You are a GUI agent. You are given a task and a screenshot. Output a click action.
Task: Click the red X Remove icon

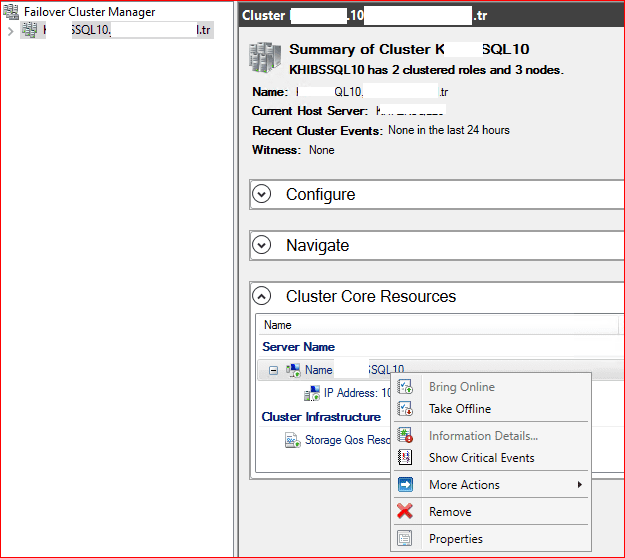(x=405, y=511)
